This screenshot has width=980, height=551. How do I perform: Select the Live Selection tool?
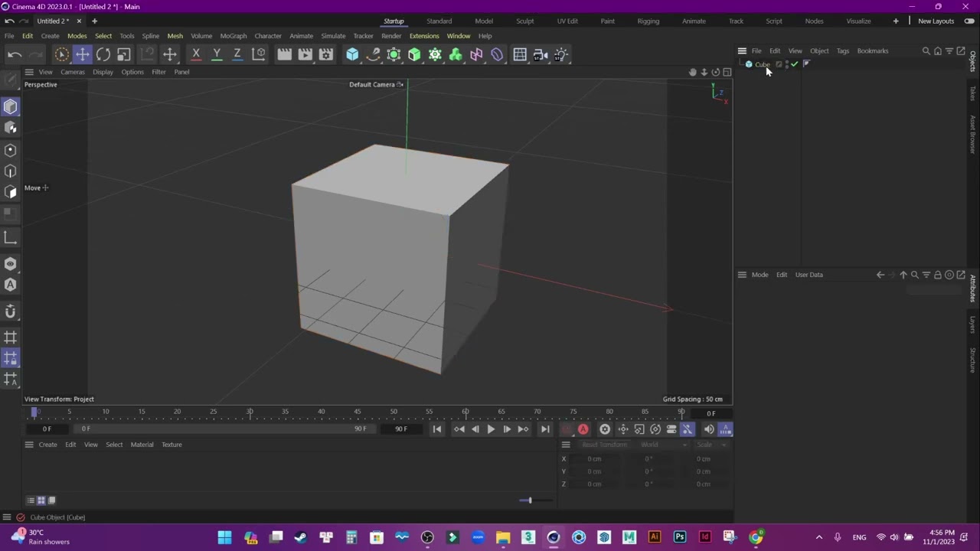62,54
